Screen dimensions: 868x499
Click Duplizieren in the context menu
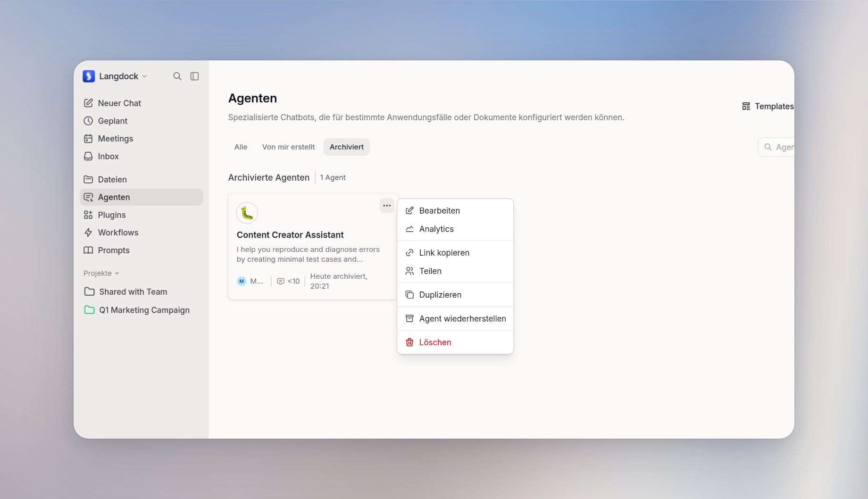455,295
